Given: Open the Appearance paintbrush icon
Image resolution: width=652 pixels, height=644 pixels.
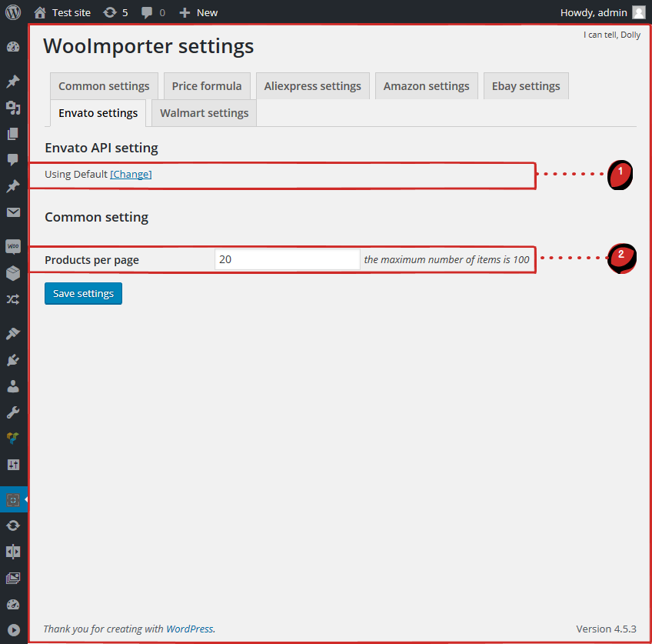Looking at the screenshot, I should click(13, 333).
